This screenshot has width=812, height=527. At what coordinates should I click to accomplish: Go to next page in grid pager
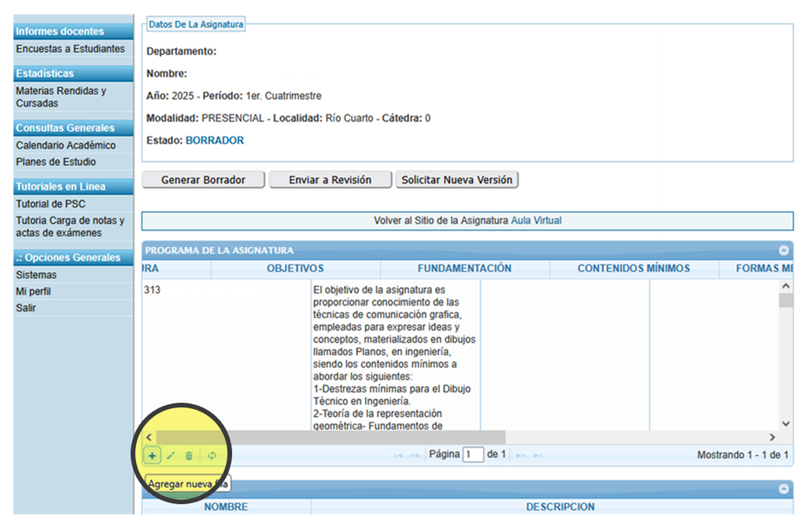[520, 455]
